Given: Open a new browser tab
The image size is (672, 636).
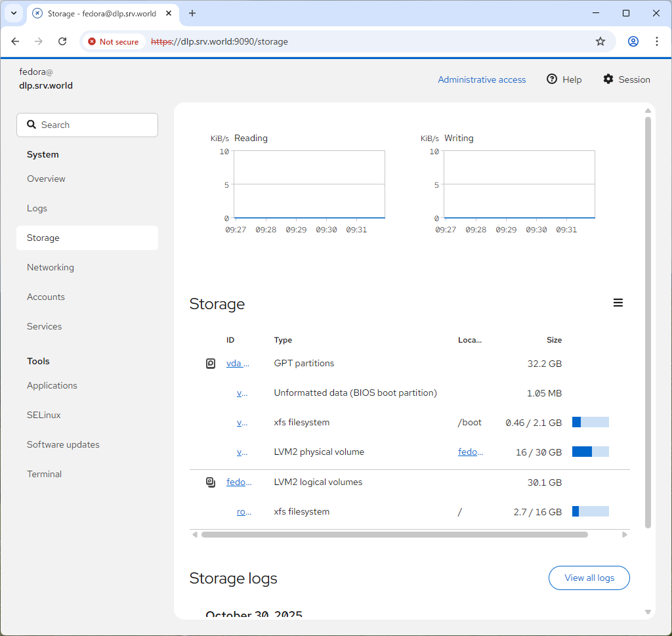Looking at the screenshot, I should (x=192, y=13).
